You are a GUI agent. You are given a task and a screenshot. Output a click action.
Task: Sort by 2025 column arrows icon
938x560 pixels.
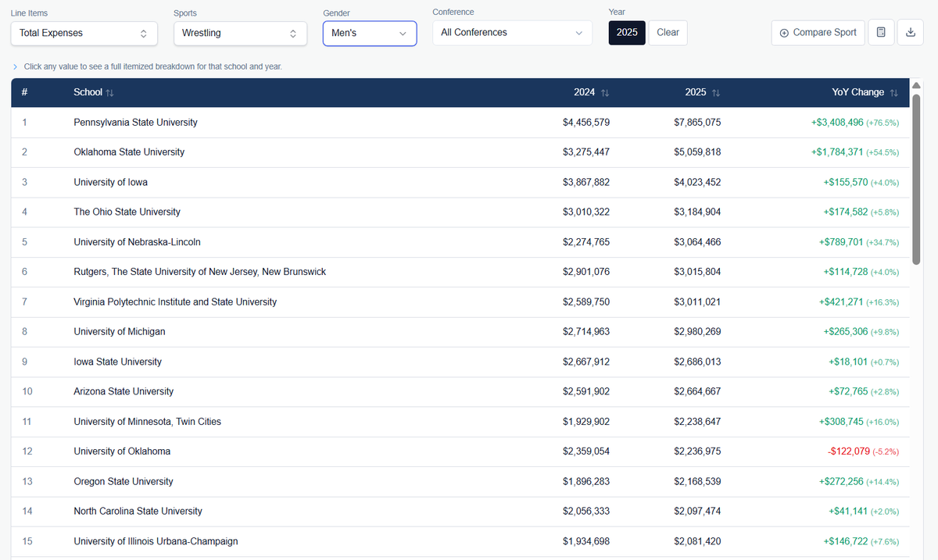[716, 93]
